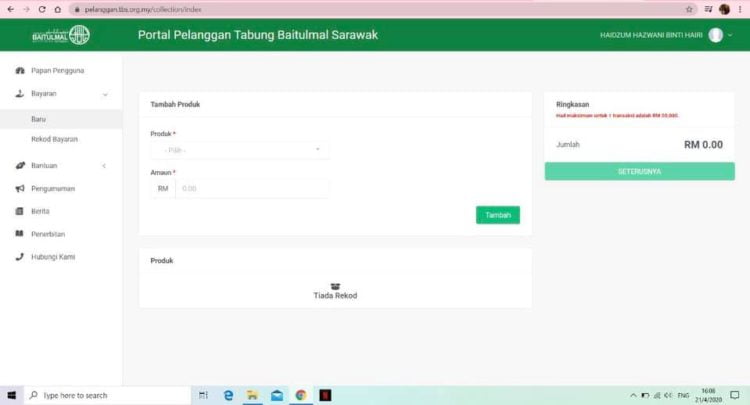750x405 pixels.
Task: Select Baru under Bayaran
Action: click(x=61, y=119)
